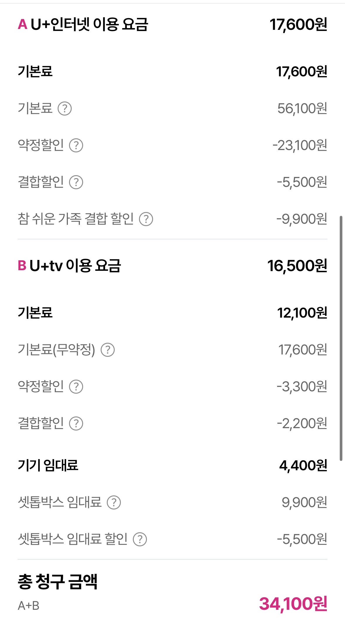Tap the pink 34,100원 total amount
Screen dimensions: 345x644
click(293, 604)
